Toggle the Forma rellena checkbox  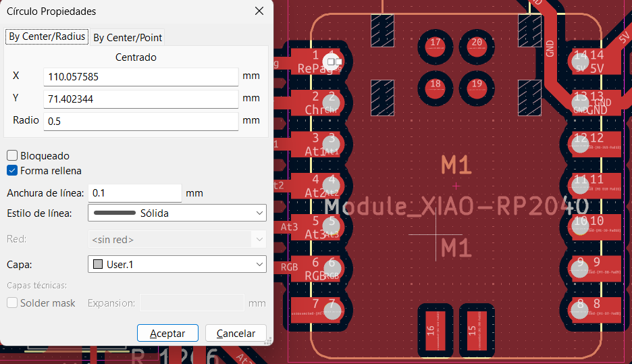[12, 170]
